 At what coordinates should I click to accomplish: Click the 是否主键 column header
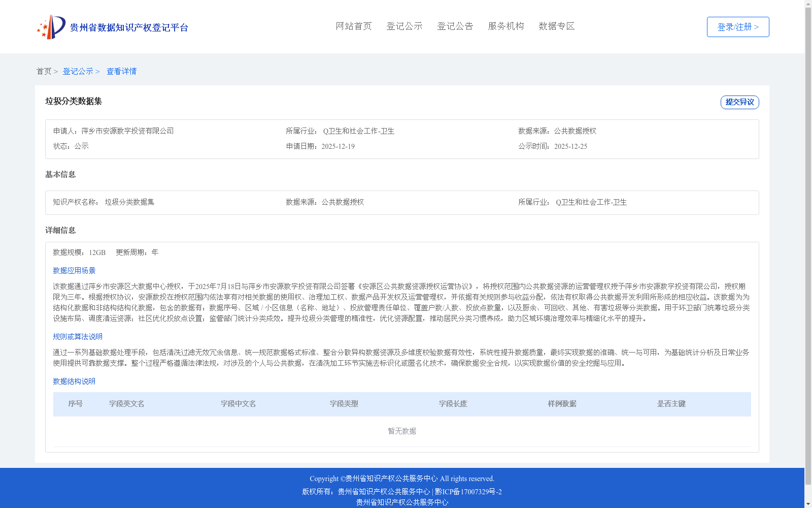coord(671,404)
